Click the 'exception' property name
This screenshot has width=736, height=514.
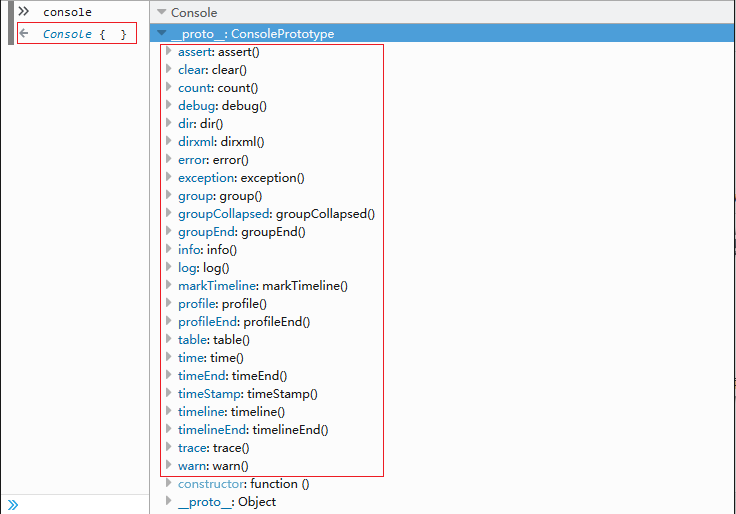pyautogui.click(x=206, y=178)
